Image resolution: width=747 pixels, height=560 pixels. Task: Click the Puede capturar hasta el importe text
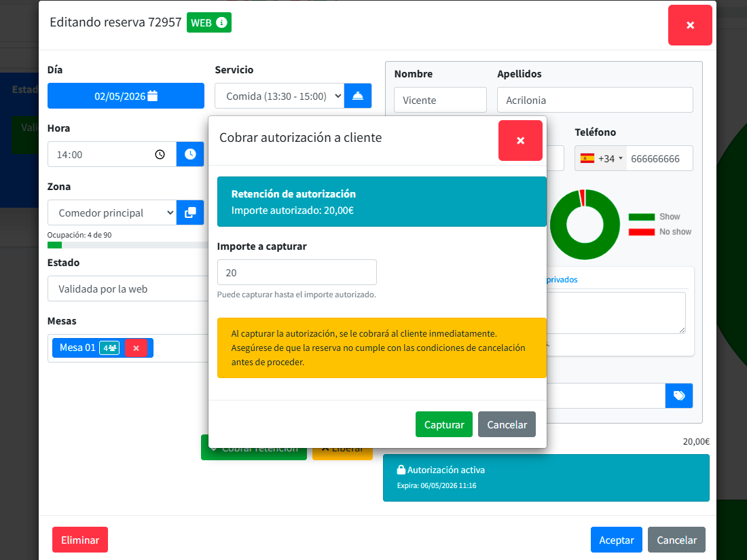coord(296,295)
